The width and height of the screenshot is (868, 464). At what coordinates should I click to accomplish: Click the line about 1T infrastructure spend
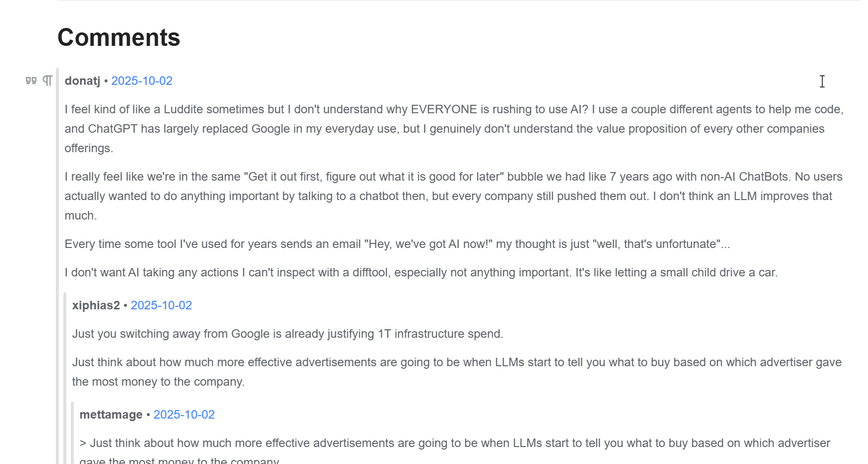point(287,334)
